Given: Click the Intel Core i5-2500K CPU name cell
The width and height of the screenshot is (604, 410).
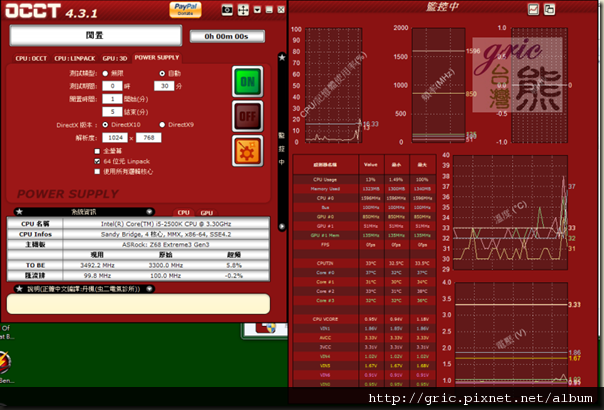Looking at the screenshot, I should point(166,224).
